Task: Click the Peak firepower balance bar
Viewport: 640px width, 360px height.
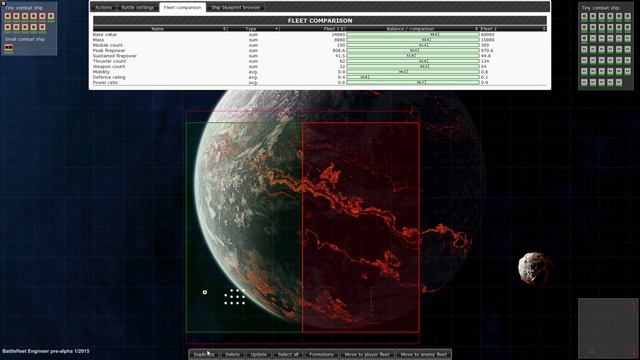Action: (x=413, y=51)
